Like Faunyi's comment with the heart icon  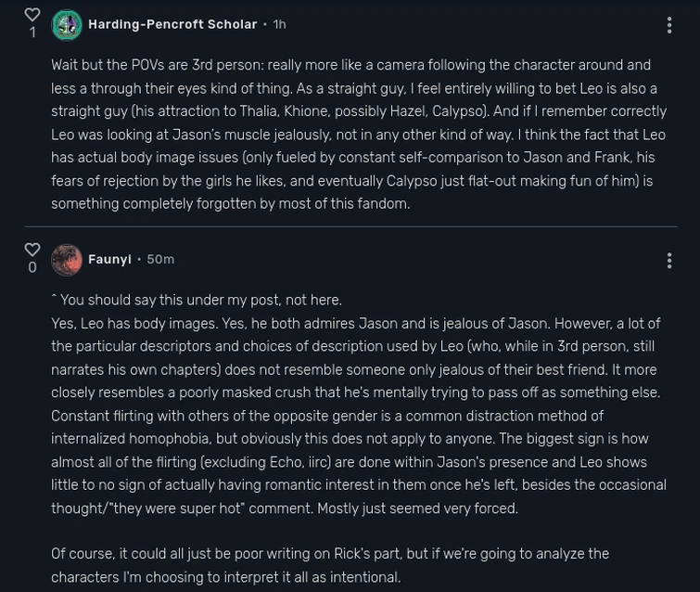pyautogui.click(x=32, y=250)
